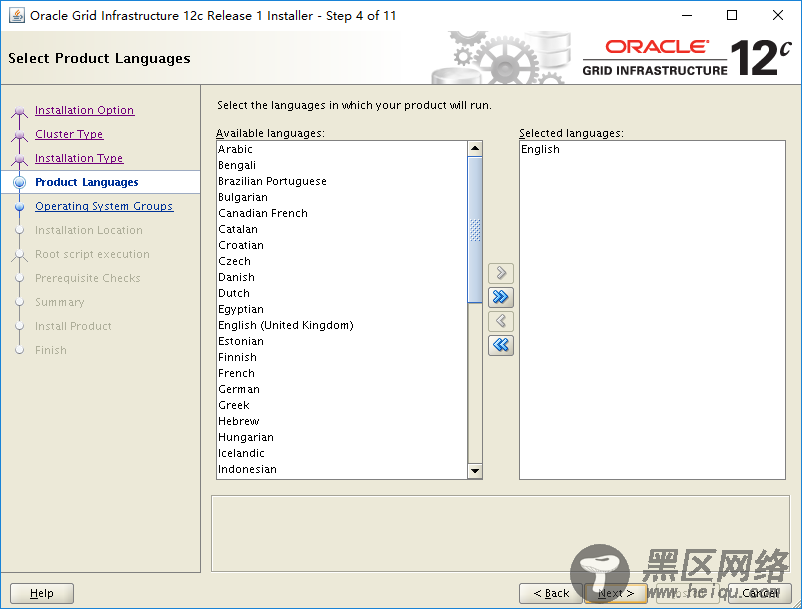Image resolution: width=802 pixels, height=609 pixels.
Task: Select Canadian French in the list
Action: tap(342, 213)
